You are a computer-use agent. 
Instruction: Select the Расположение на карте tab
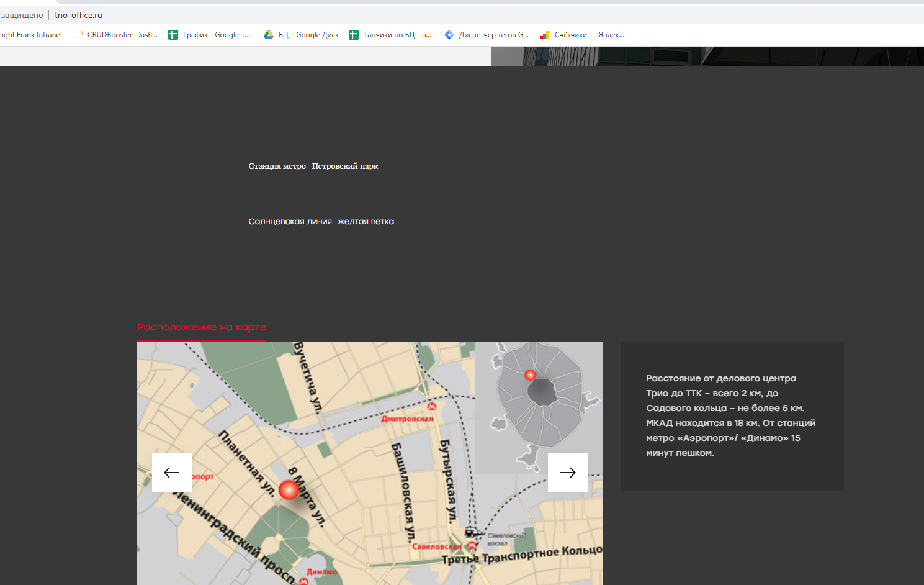(x=202, y=327)
